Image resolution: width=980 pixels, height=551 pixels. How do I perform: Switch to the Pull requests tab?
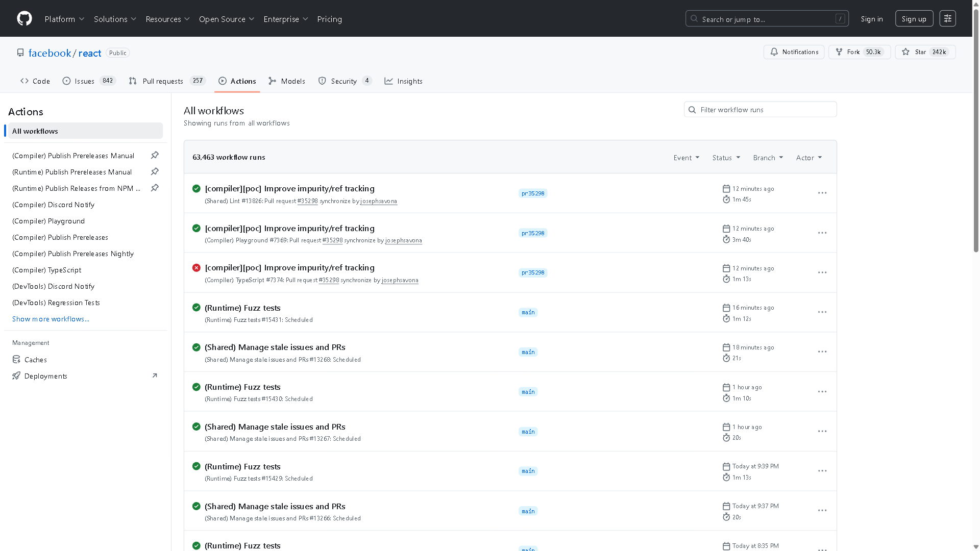click(x=163, y=81)
